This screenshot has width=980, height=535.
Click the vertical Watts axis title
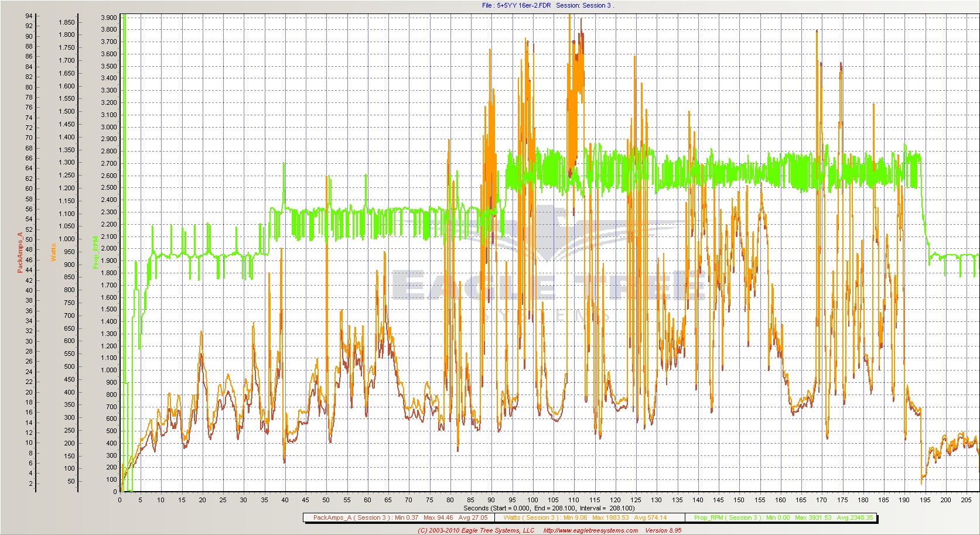pos(53,253)
